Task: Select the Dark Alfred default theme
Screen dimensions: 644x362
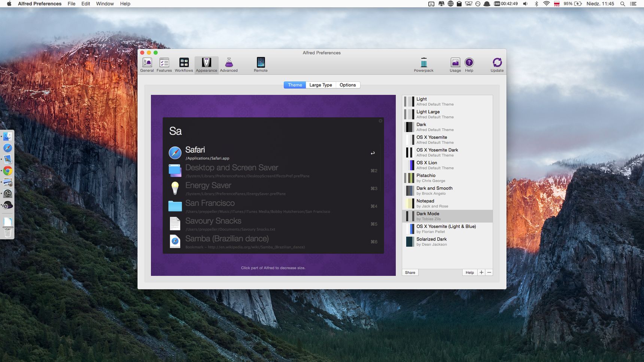Action: point(447,127)
